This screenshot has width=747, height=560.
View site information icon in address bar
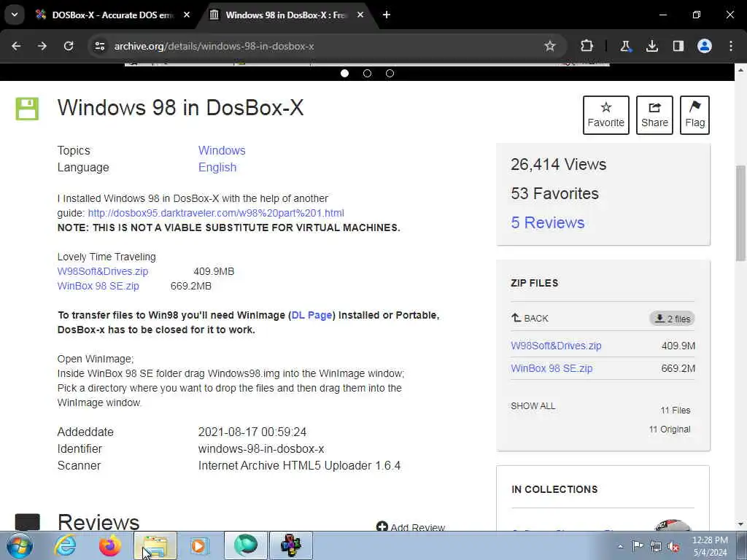100,46
